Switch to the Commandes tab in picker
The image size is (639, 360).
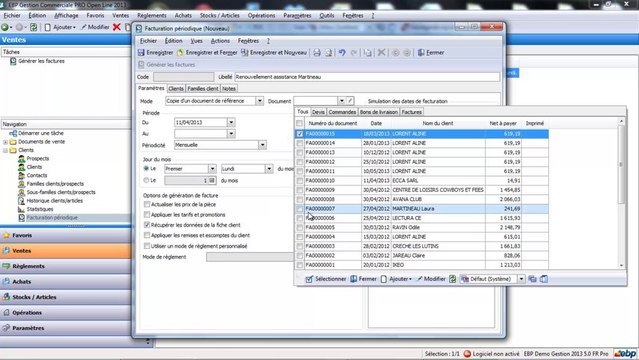point(342,112)
